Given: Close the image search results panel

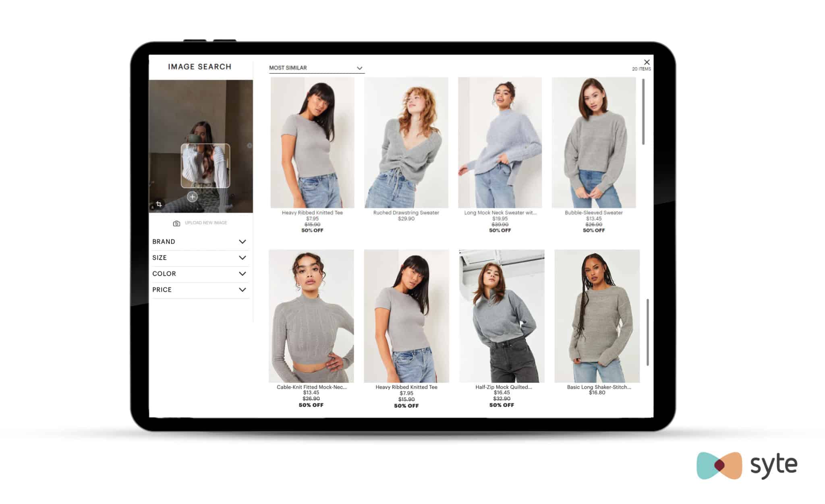Looking at the screenshot, I should (x=647, y=62).
